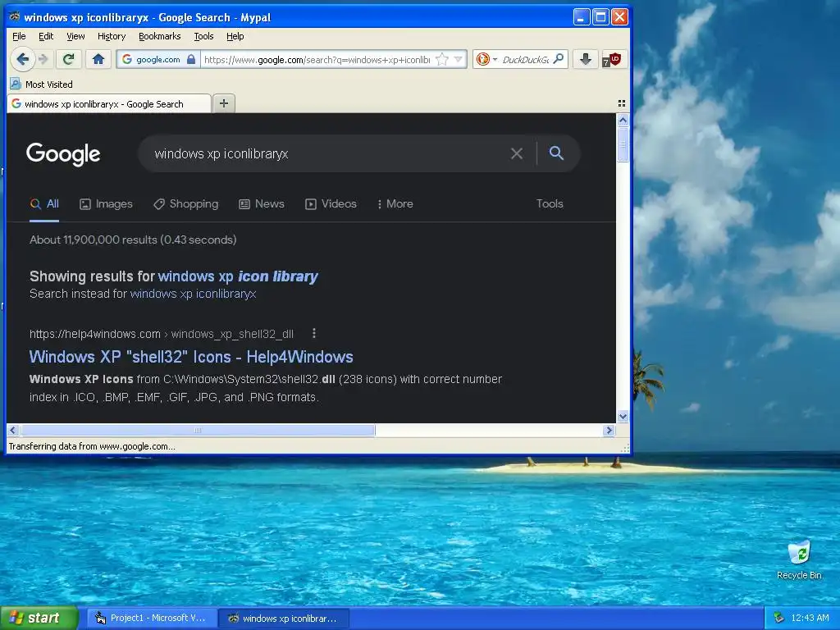The height and width of the screenshot is (630, 840).
Task: Open the History menu
Action: click(112, 36)
